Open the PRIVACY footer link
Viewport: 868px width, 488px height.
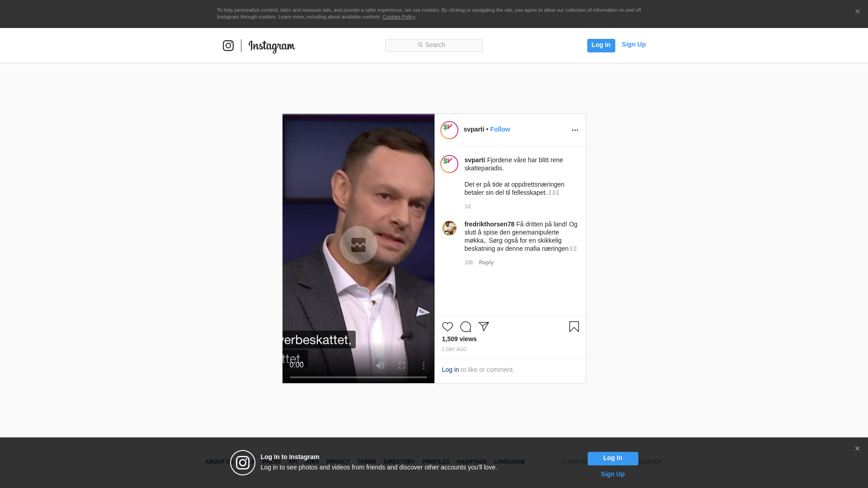[338, 462]
